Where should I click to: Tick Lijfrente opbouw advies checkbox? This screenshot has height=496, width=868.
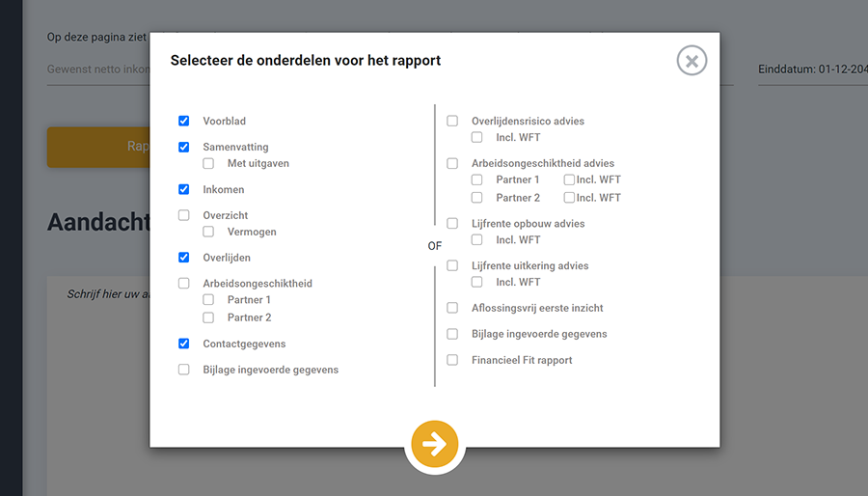click(x=452, y=223)
